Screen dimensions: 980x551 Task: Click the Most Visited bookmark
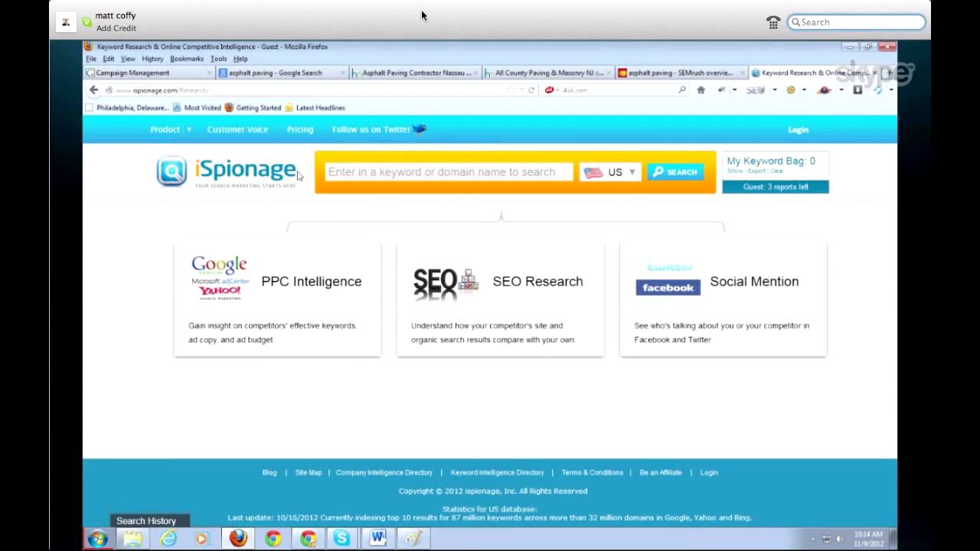click(197, 108)
